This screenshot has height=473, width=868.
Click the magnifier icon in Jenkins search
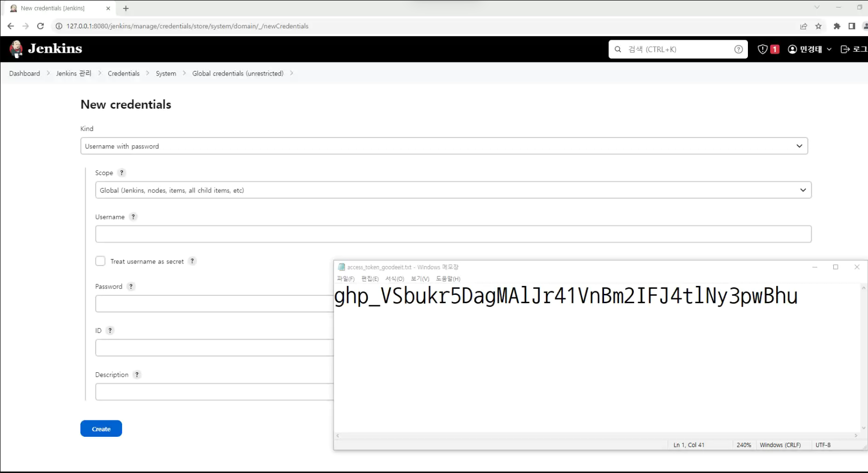coord(618,49)
